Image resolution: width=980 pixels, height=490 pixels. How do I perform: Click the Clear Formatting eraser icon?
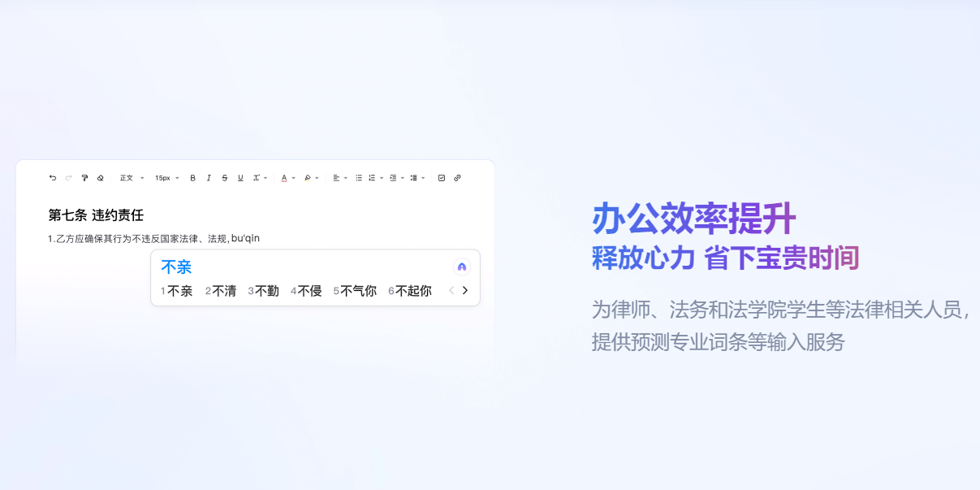coord(100,178)
